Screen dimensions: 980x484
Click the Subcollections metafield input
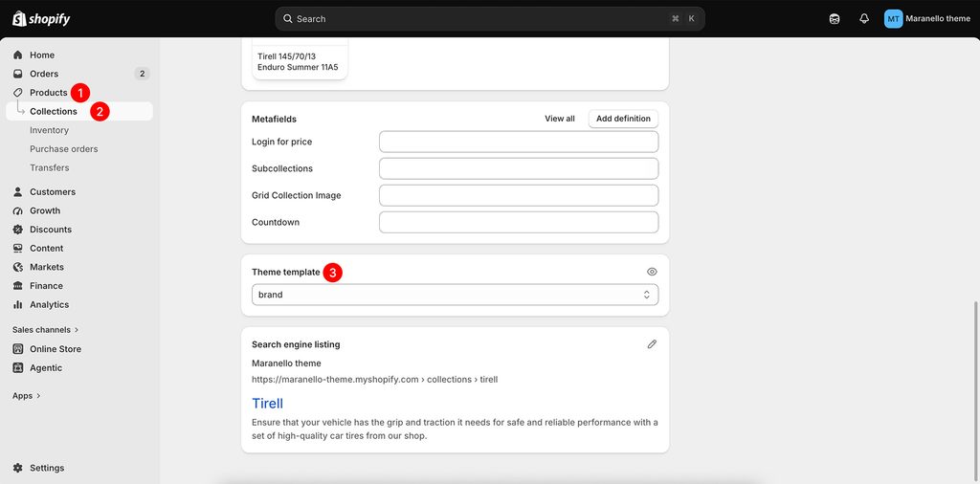tap(519, 168)
